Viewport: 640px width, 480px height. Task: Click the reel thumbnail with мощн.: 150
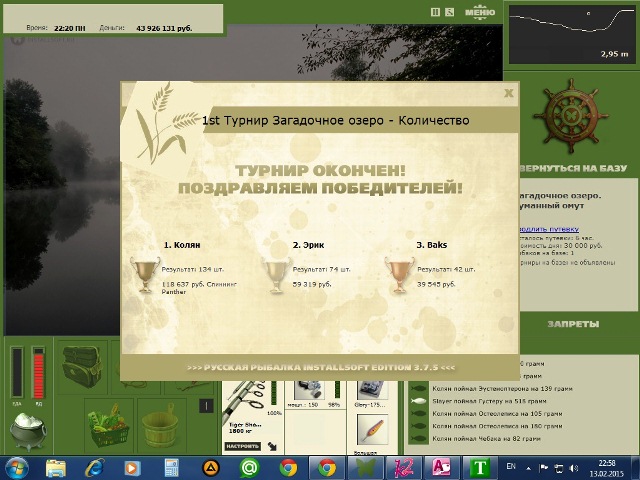309,391
